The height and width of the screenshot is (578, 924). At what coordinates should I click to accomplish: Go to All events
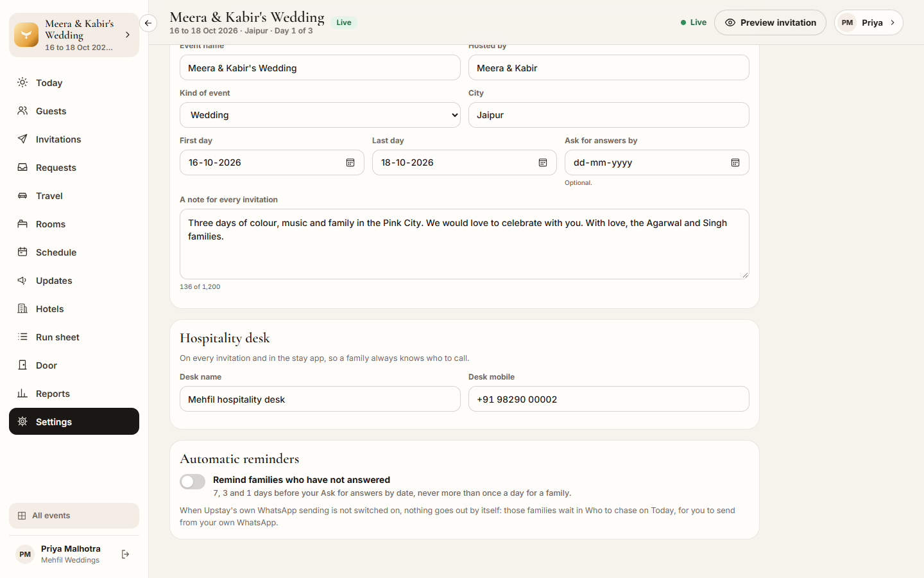[x=74, y=516]
